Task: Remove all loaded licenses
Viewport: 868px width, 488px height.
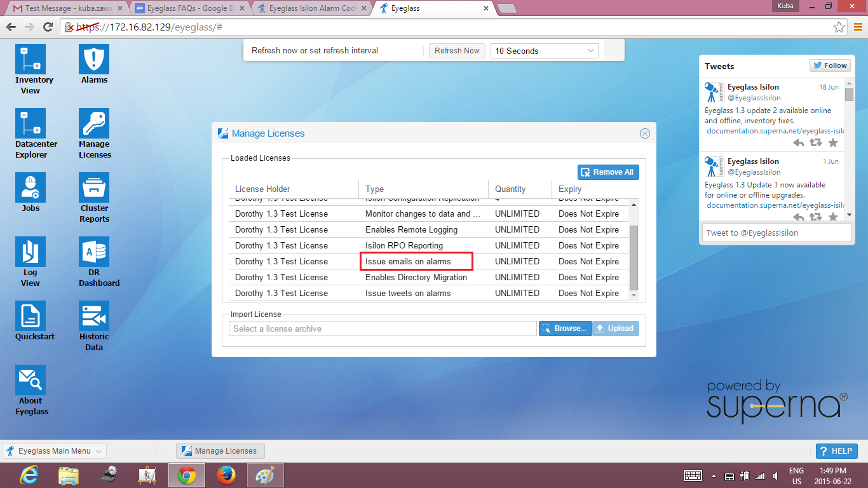Action: point(608,172)
